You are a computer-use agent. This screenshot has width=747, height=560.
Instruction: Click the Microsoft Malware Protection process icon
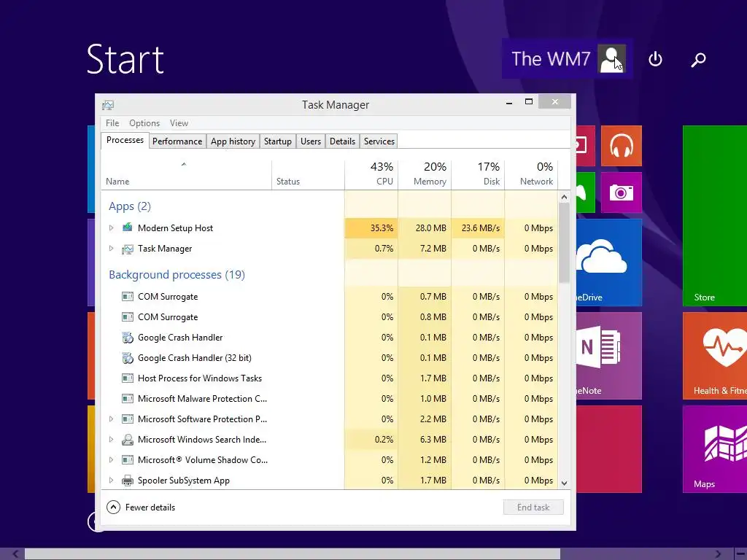(x=127, y=399)
